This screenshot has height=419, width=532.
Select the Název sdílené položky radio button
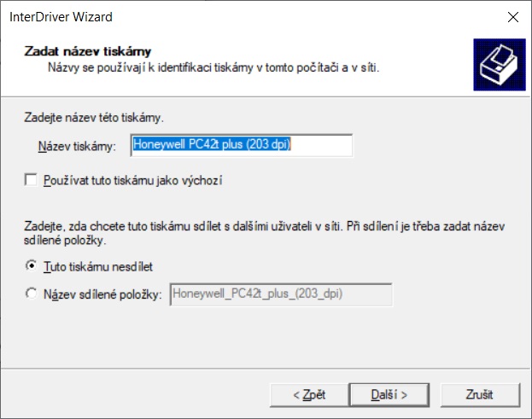point(32,294)
